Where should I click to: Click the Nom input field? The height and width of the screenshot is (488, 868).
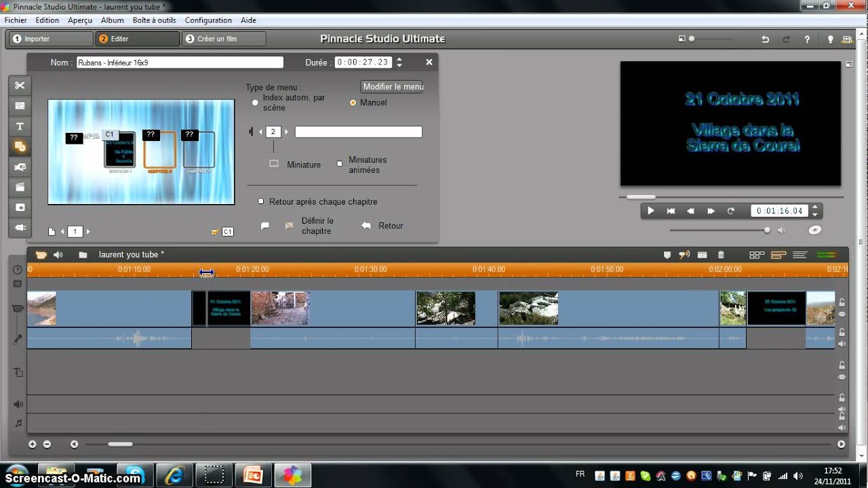point(180,62)
